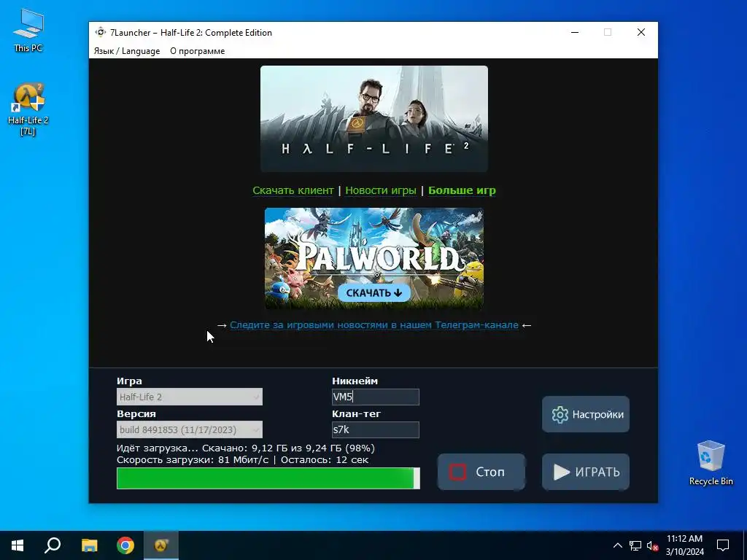Show hidden system tray icons
Viewport: 747px width, 560px height.
617,545
